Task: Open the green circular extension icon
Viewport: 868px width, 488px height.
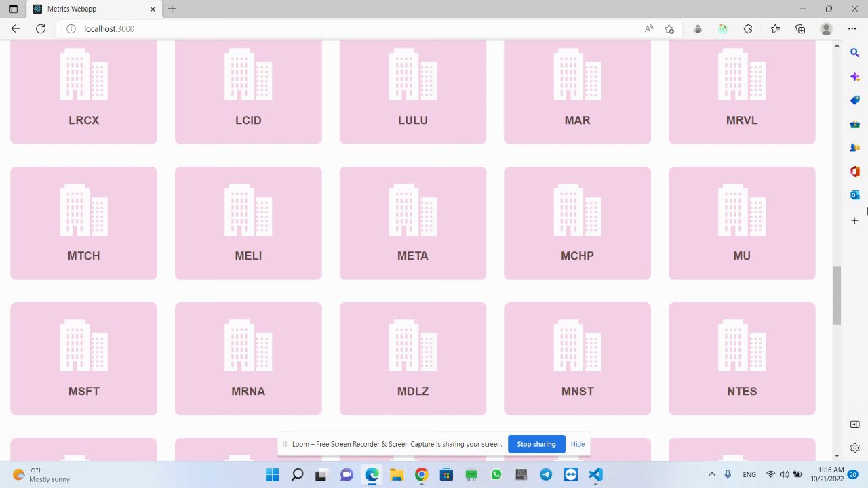Action: tap(723, 28)
